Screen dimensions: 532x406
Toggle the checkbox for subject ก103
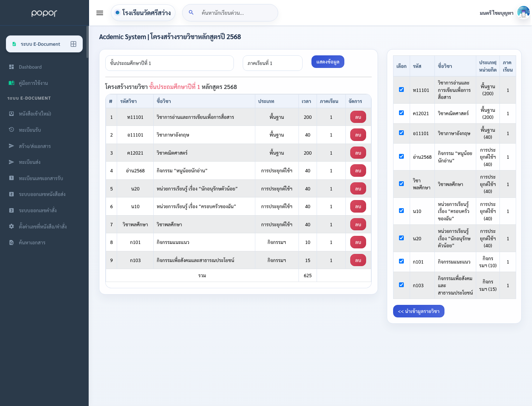pyautogui.click(x=401, y=285)
